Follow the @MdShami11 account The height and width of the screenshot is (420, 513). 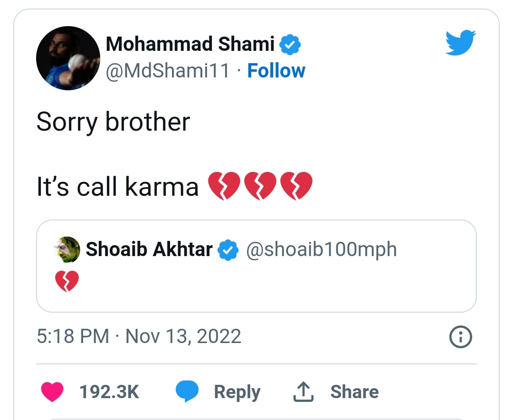(x=276, y=71)
